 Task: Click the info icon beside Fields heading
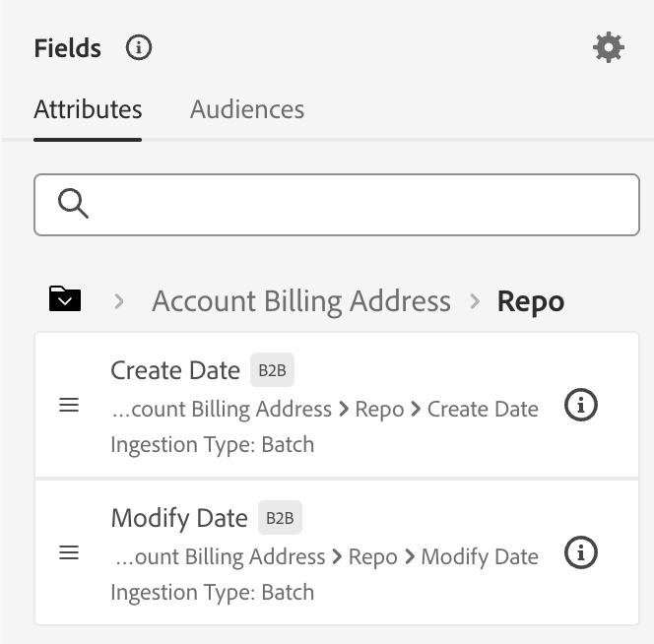[139, 47]
